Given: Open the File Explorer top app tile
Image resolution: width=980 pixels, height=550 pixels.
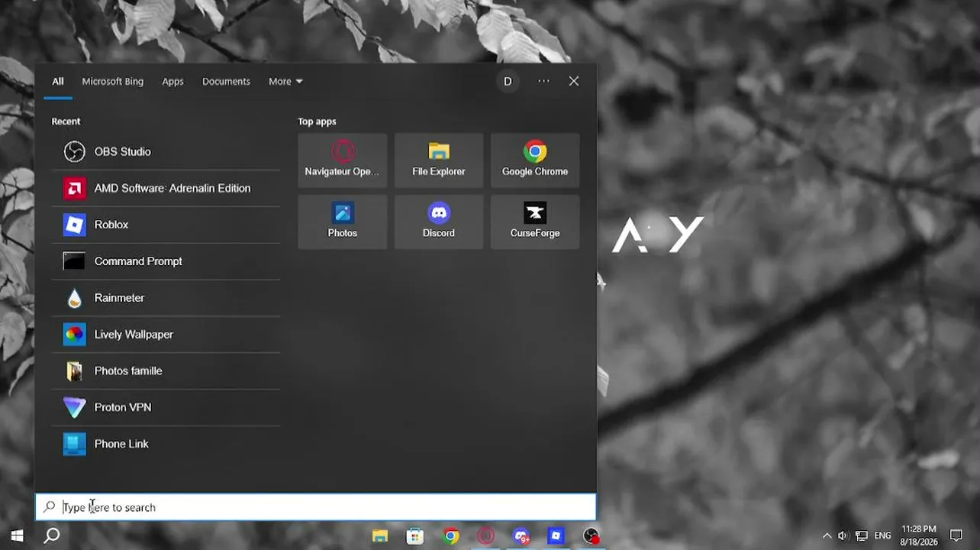Looking at the screenshot, I should point(439,160).
